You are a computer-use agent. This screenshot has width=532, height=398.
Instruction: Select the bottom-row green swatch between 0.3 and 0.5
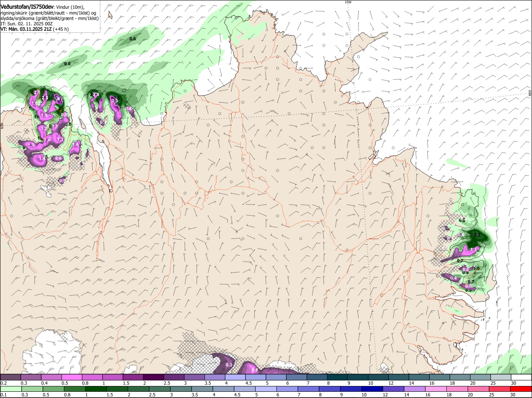point(32,389)
